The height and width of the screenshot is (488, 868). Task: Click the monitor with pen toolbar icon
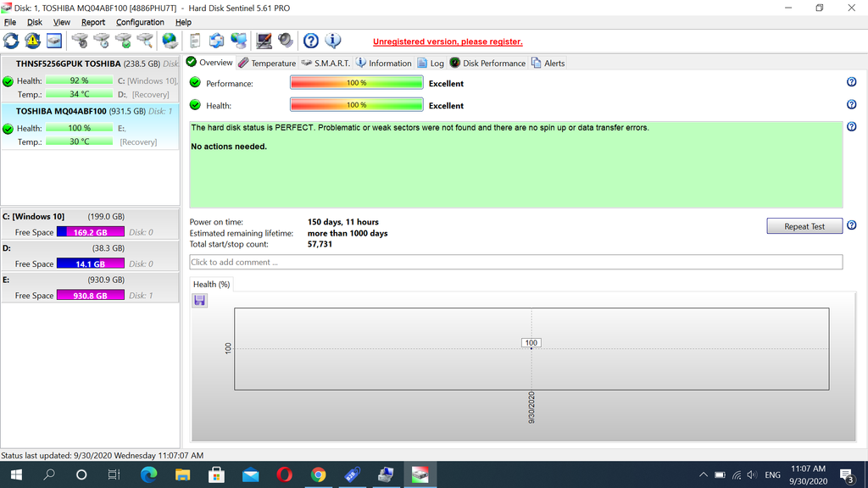264,41
